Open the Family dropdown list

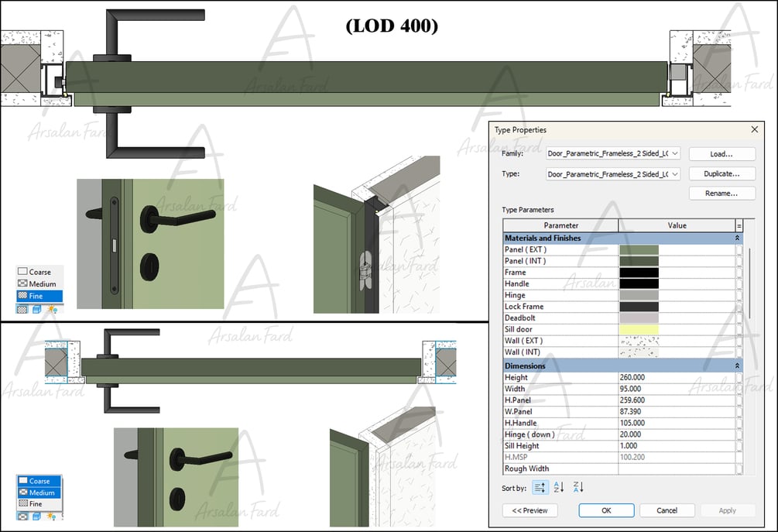coord(674,153)
